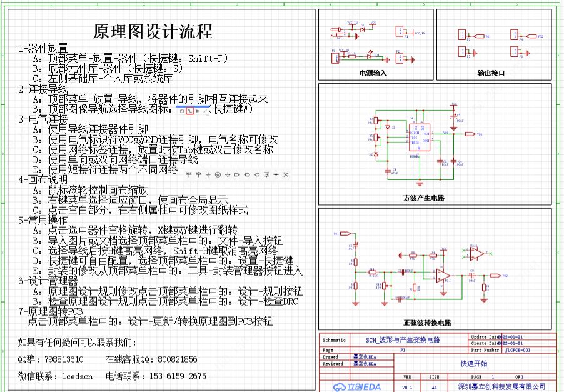Select the 6-设计管理器 heading
This screenshot has height=392, width=564.
(x=48, y=281)
